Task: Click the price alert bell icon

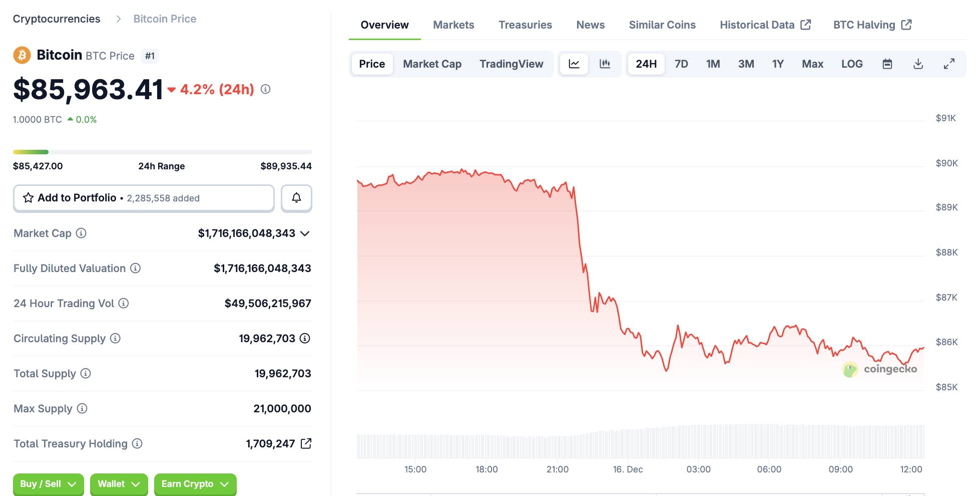Action: 296,198
